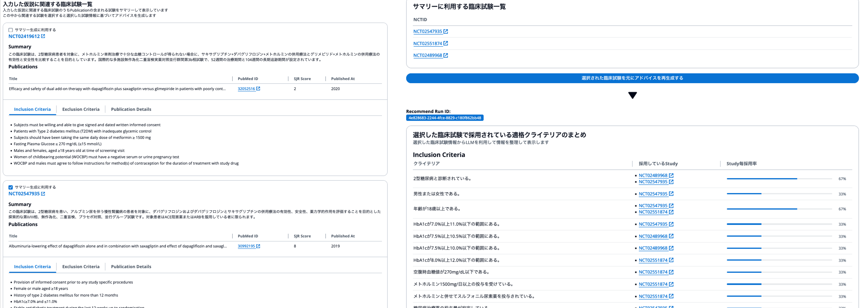Click the Recommend Run ID badge
This screenshot has height=308, width=868.
[x=444, y=118]
